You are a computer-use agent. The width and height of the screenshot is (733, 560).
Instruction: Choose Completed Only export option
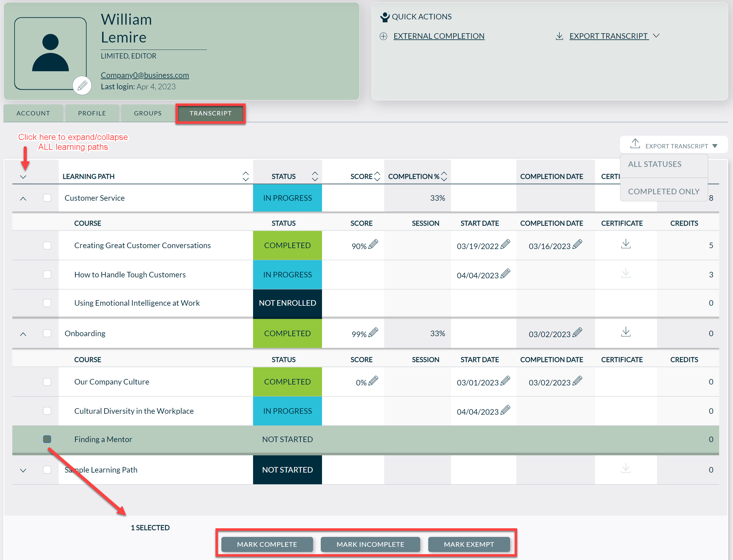coord(664,191)
